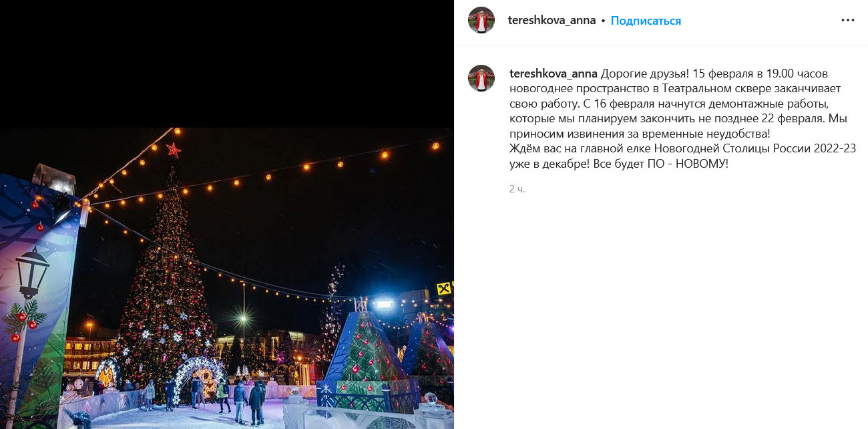Click the yellow bank logo sign in the photo
This screenshot has width=868, height=429.
pos(444,288)
